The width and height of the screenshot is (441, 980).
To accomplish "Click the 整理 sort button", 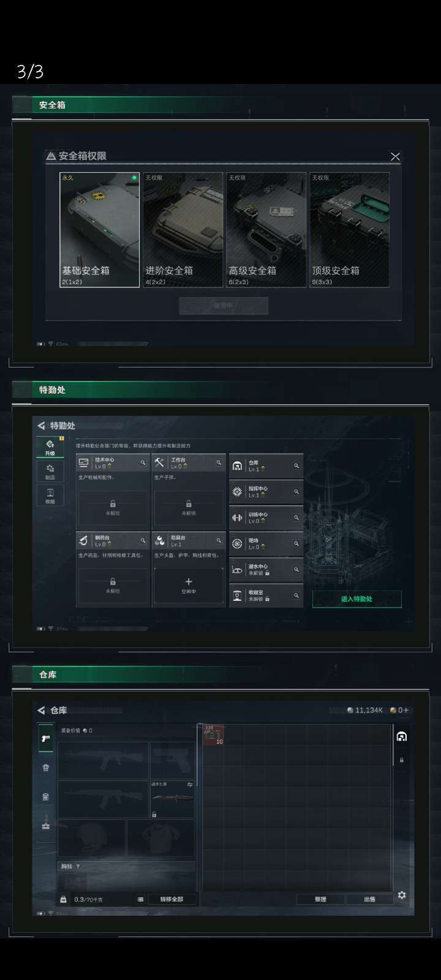I will 321,899.
